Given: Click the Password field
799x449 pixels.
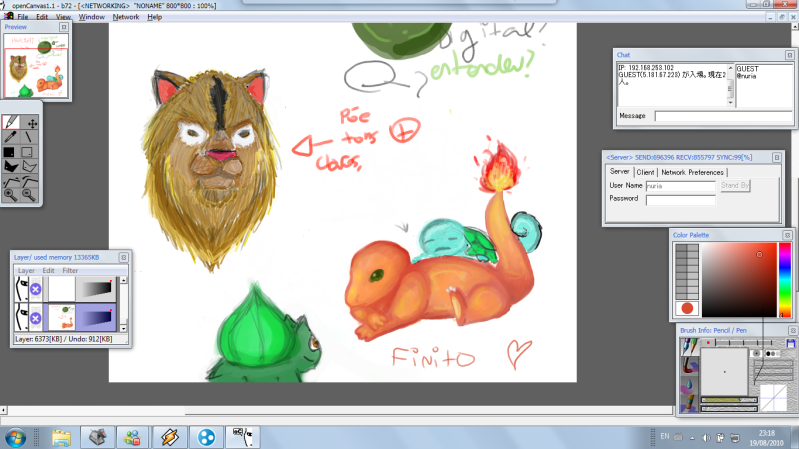Looking at the screenshot, I should pyautogui.click(x=681, y=200).
